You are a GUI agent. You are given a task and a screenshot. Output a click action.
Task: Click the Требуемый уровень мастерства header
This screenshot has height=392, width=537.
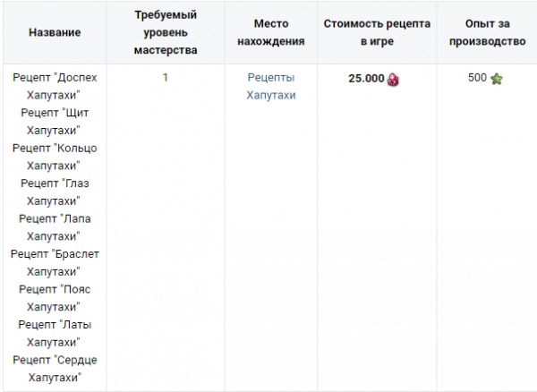point(166,33)
